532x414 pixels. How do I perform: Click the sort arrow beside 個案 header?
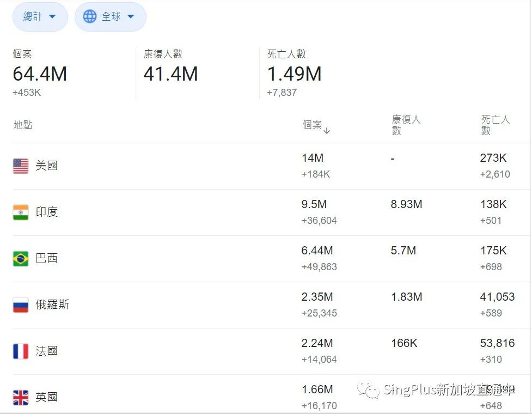point(327,131)
